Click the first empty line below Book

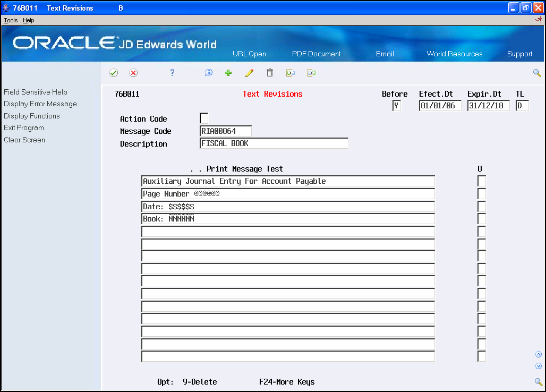click(288, 231)
